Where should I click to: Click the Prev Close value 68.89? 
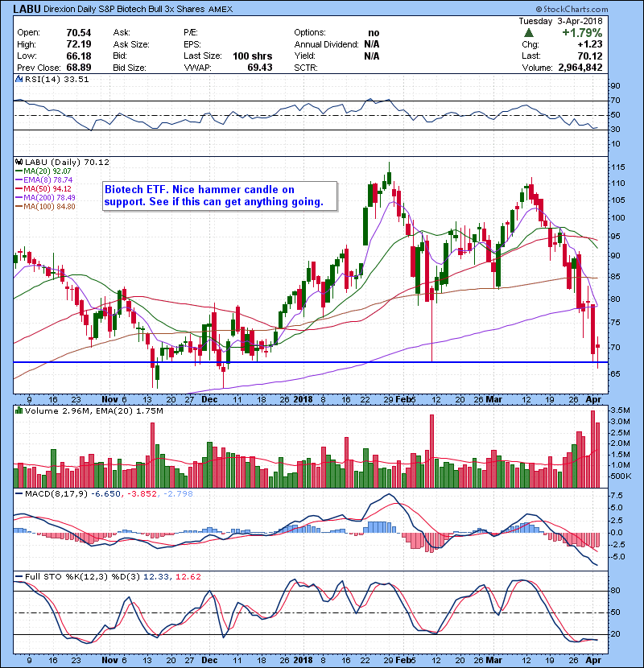[x=79, y=68]
